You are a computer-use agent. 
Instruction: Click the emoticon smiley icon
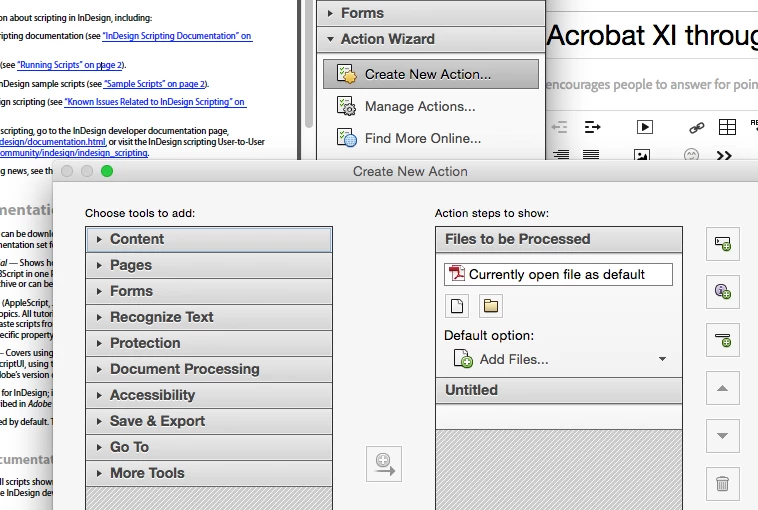[691, 155]
